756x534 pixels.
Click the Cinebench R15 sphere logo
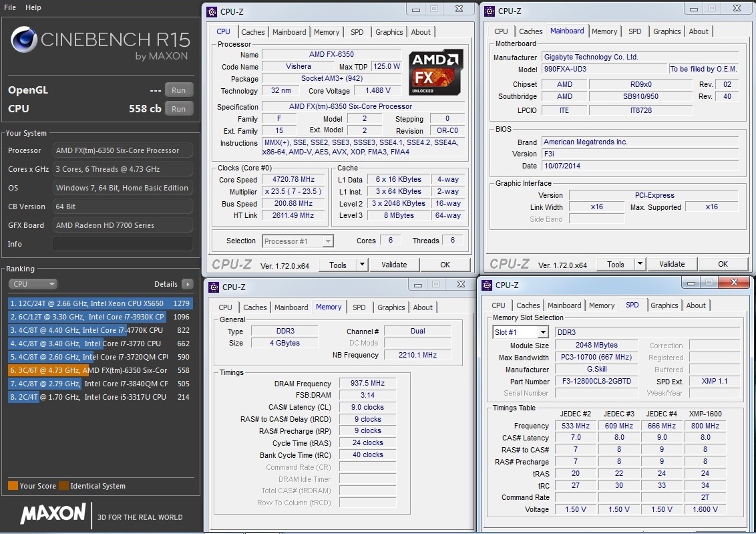pyautogui.click(x=24, y=39)
